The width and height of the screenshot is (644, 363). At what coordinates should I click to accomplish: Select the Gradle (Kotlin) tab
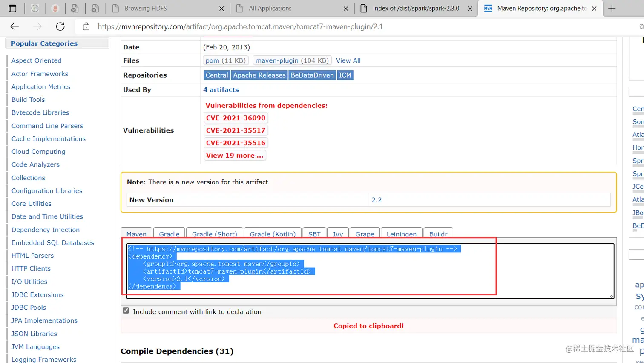273,233
